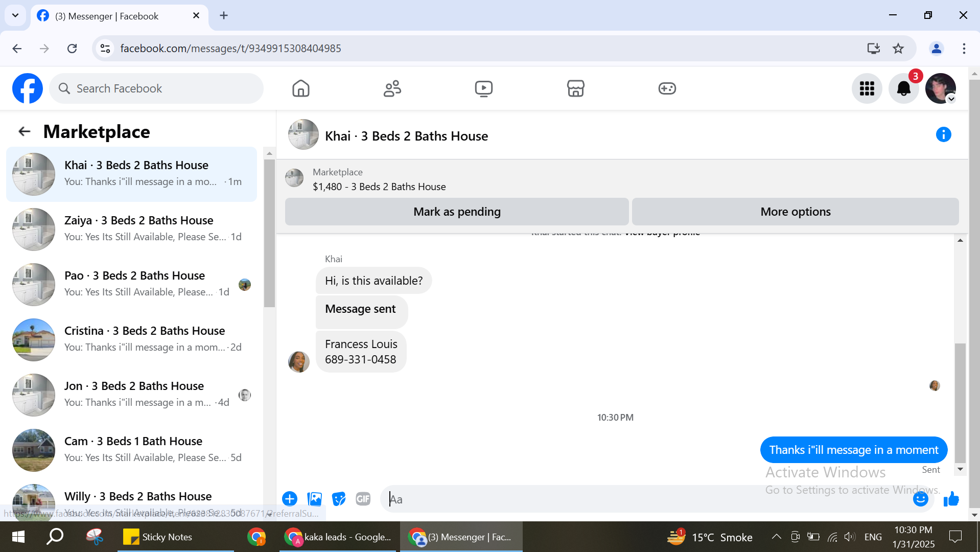View site information icon in address bar

coord(105,49)
